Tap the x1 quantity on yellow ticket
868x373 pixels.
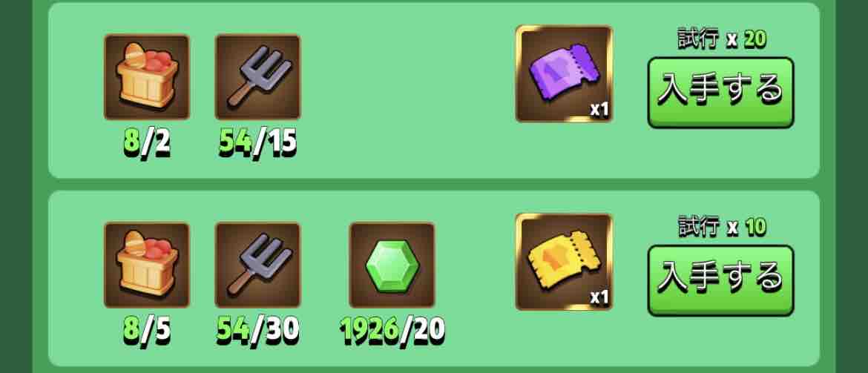[599, 298]
